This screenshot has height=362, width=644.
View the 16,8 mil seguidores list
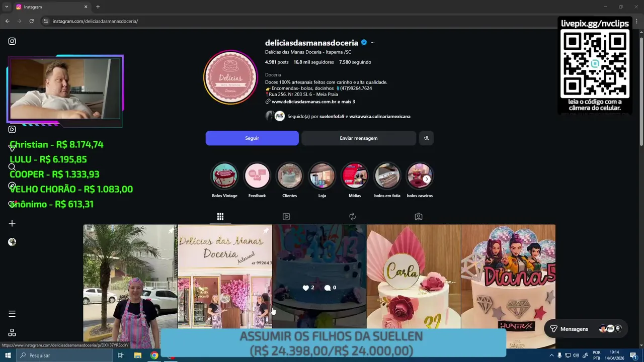pos(313,62)
